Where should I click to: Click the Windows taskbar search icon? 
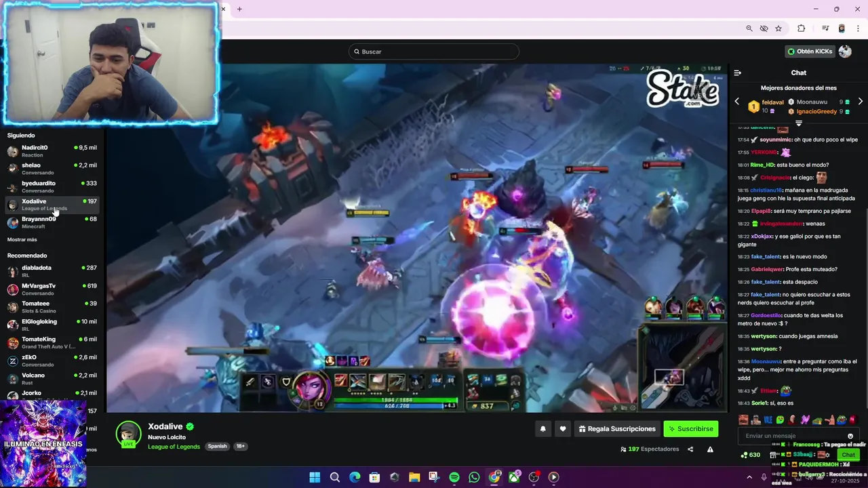click(x=335, y=477)
